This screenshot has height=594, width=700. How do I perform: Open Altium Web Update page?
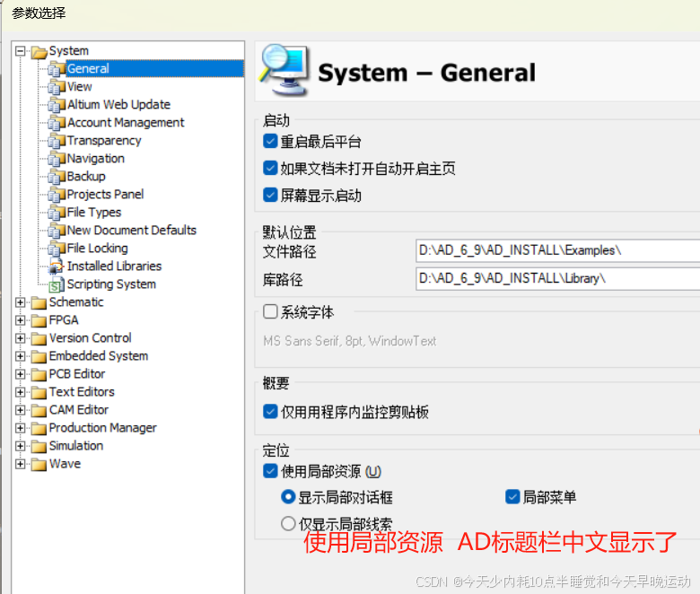tap(118, 104)
